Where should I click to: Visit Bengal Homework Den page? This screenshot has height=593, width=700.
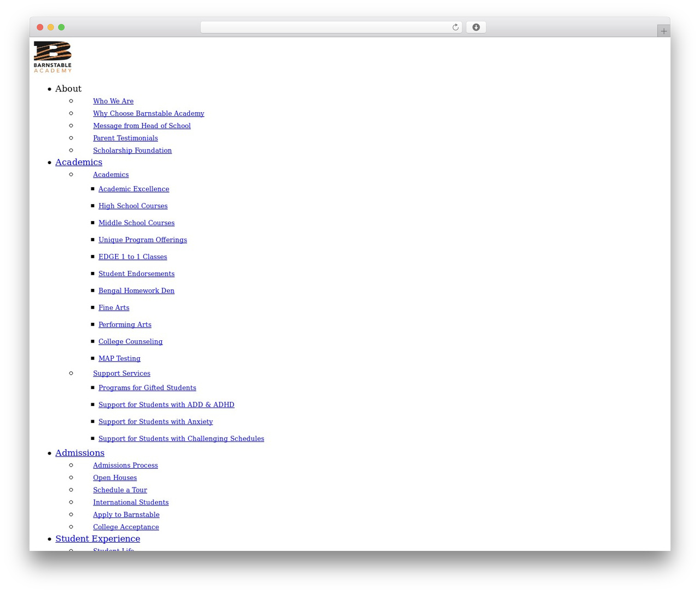[137, 290]
